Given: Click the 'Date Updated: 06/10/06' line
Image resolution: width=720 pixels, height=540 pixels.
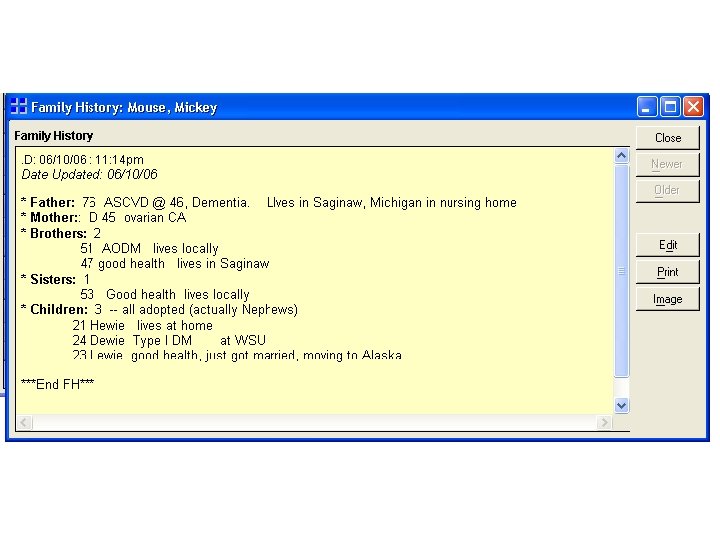Looking at the screenshot, I should click(x=90, y=174).
